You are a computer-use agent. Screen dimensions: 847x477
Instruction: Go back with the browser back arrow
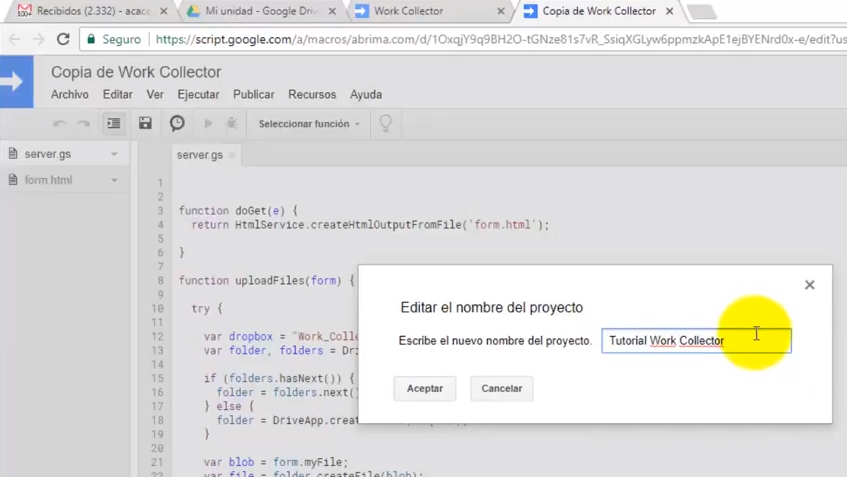point(15,39)
